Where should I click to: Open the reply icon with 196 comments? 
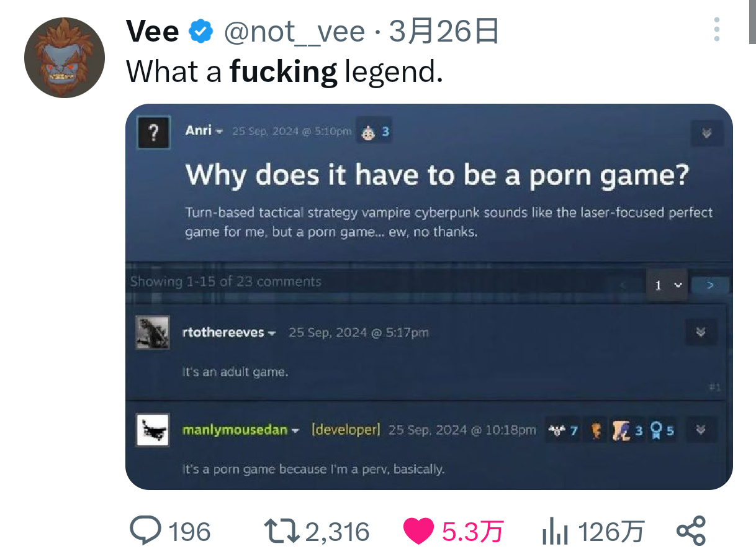click(x=146, y=531)
